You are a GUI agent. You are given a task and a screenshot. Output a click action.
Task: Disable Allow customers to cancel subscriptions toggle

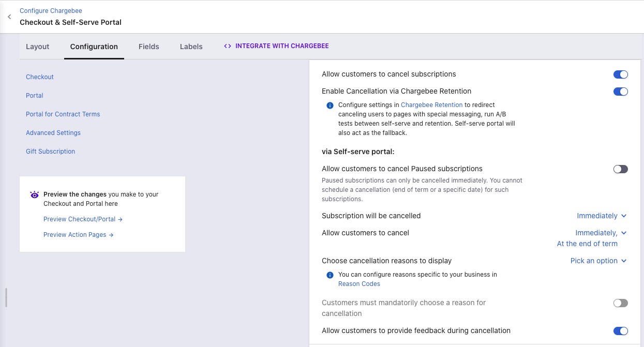tap(620, 74)
